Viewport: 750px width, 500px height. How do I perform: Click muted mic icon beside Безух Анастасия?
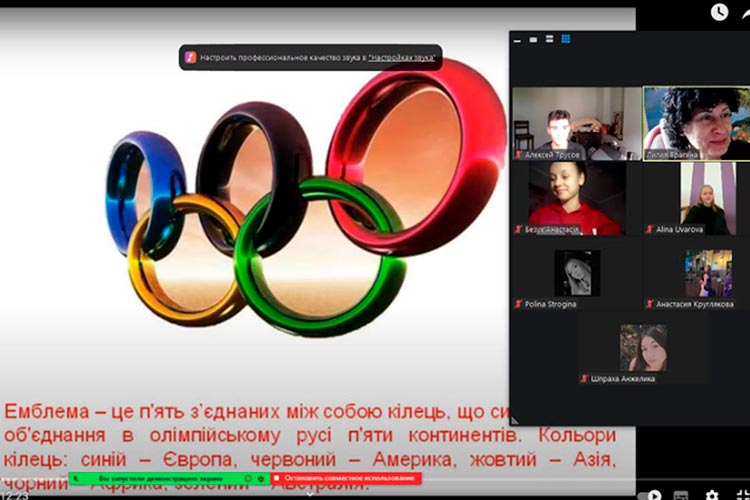pyautogui.click(x=518, y=229)
